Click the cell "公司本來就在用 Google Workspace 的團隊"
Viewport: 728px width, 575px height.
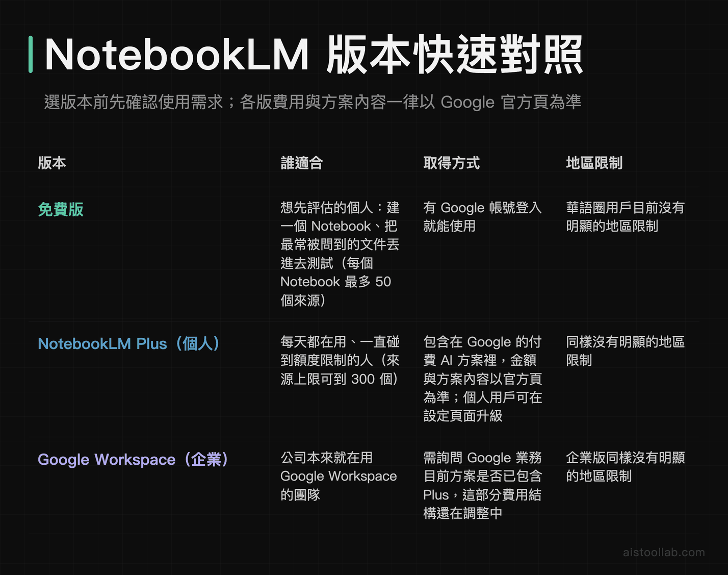(x=339, y=476)
